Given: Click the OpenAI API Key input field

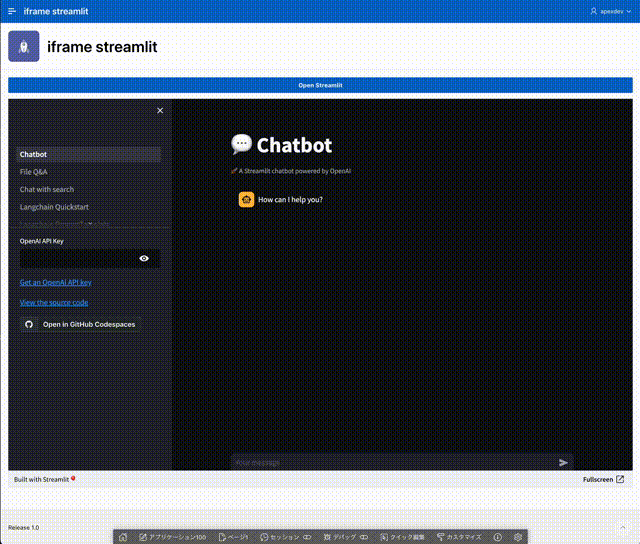Looking at the screenshot, I should (x=78, y=258).
